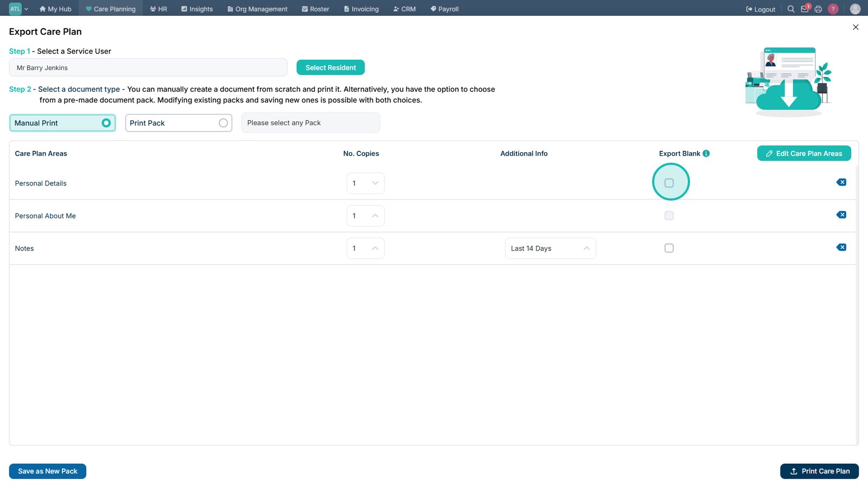
Task: Open No. Copies dropdown for Notes
Action: [x=366, y=248]
